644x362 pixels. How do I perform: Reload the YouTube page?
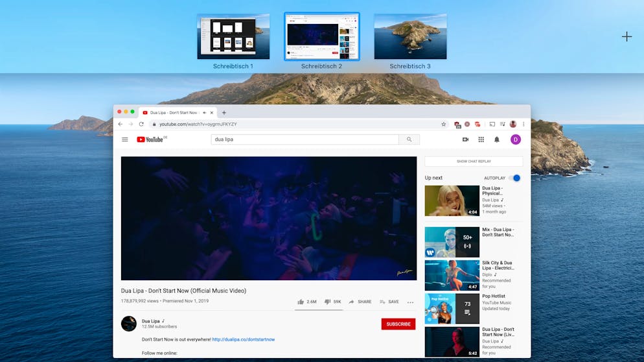[141, 124]
